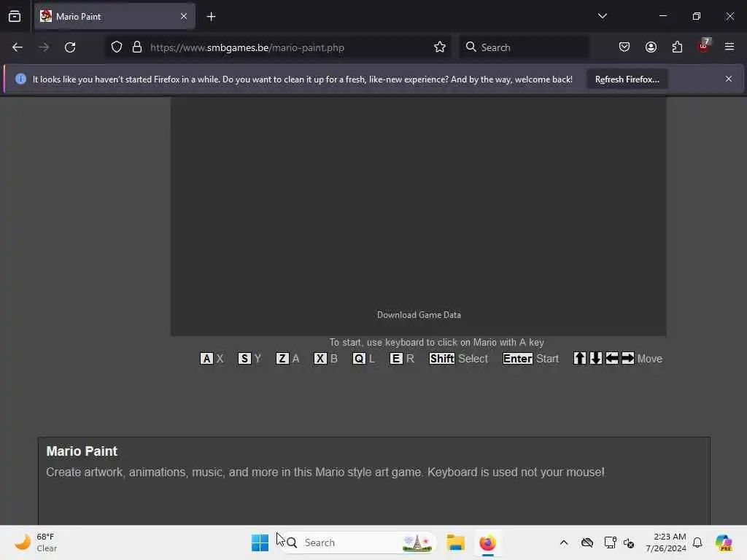Open the Copilot preview icon in taskbar
The width and height of the screenshot is (747, 560).
pos(724,542)
